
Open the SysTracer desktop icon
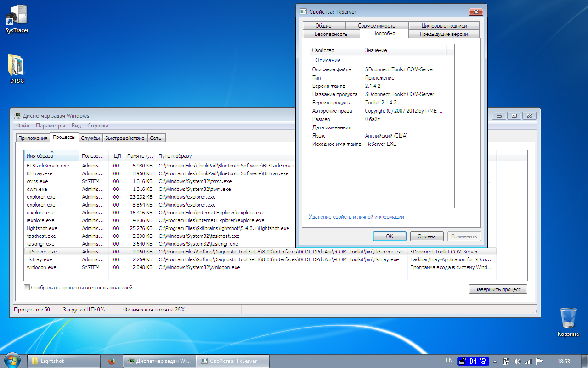coord(17,19)
